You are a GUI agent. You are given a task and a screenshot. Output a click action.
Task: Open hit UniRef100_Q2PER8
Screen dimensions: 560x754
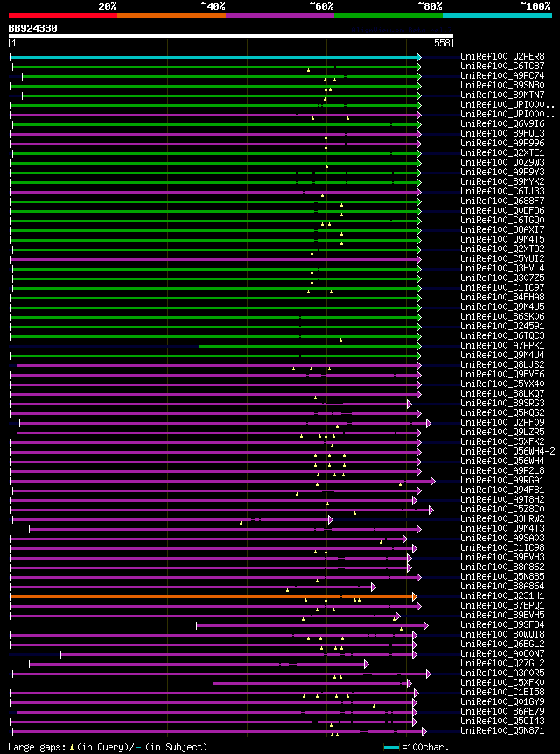point(502,56)
